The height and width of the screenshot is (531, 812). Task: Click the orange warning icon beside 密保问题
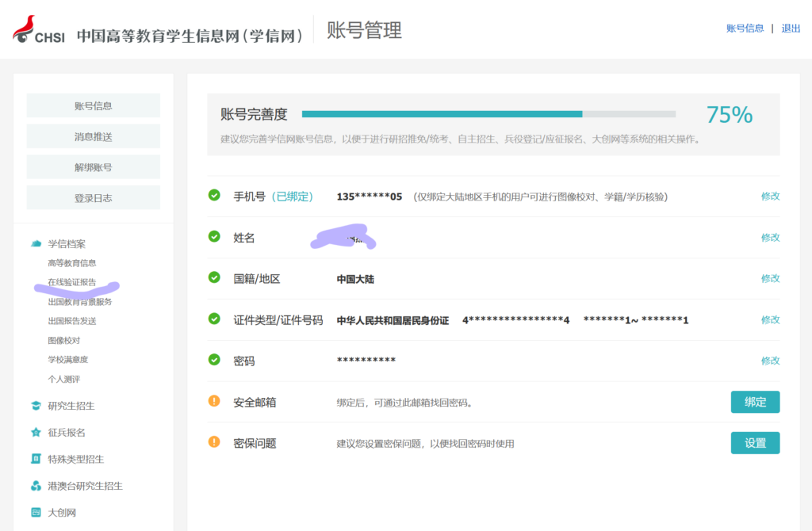pyautogui.click(x=214, y=442)
